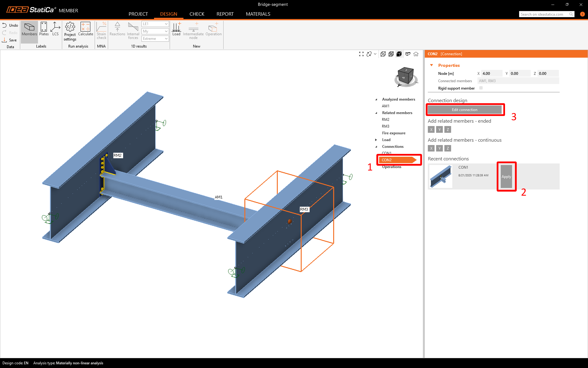Click the view orientation cube

pyautogui.click(x=406, y=76)
